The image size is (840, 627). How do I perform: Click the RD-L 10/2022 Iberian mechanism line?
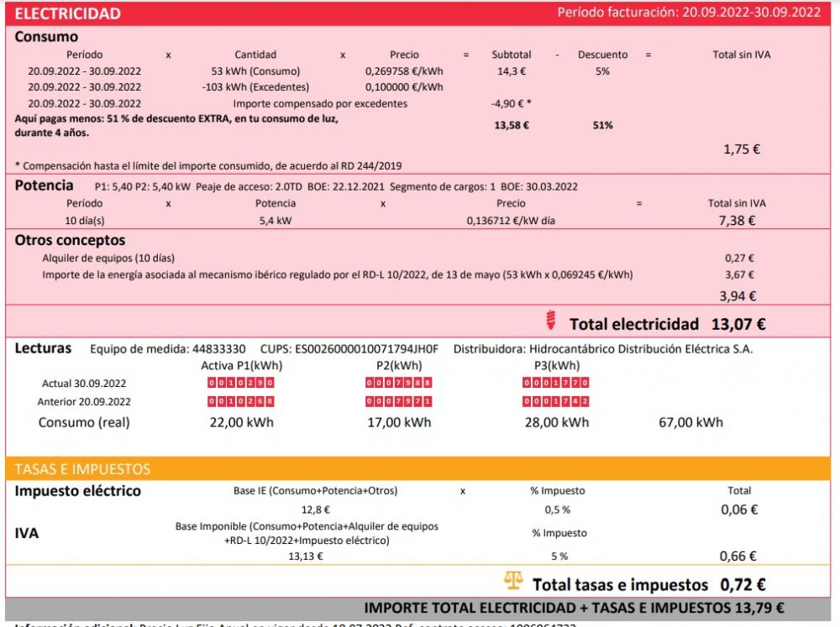tap(338, 274)
